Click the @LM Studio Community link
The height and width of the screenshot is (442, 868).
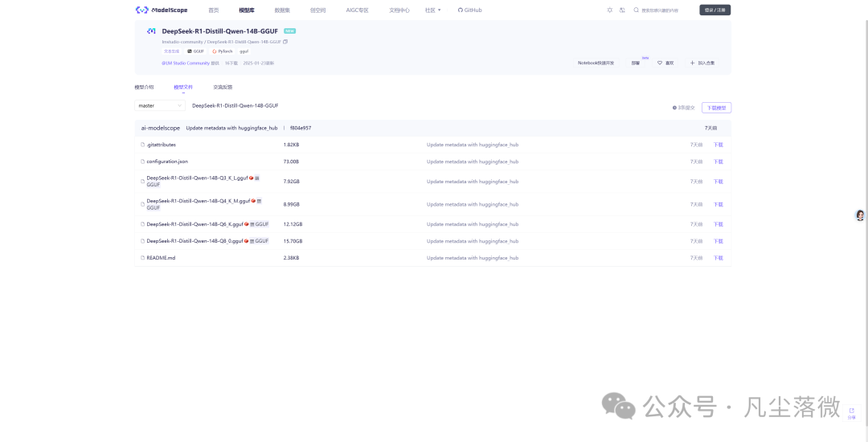pyautogui.click(x=186, y=63)
